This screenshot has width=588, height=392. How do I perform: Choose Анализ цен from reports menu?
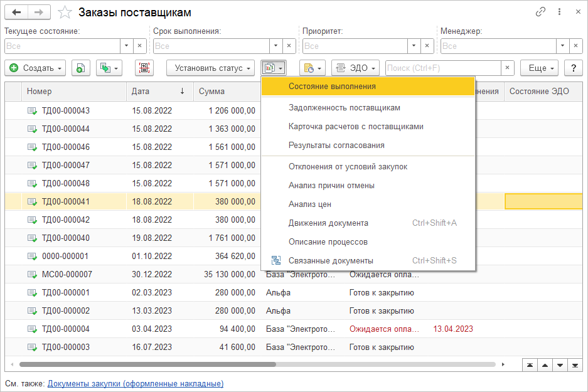[310, 204]
